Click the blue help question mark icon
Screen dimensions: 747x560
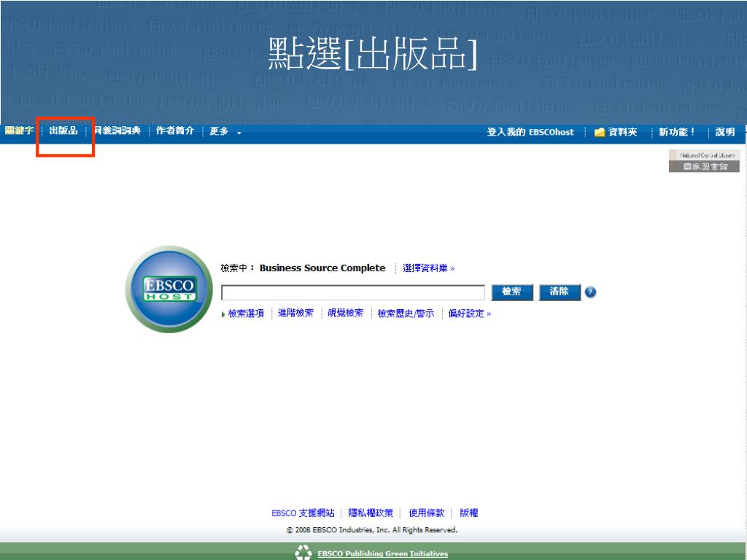pyautogui.click(x=591, y=292)
